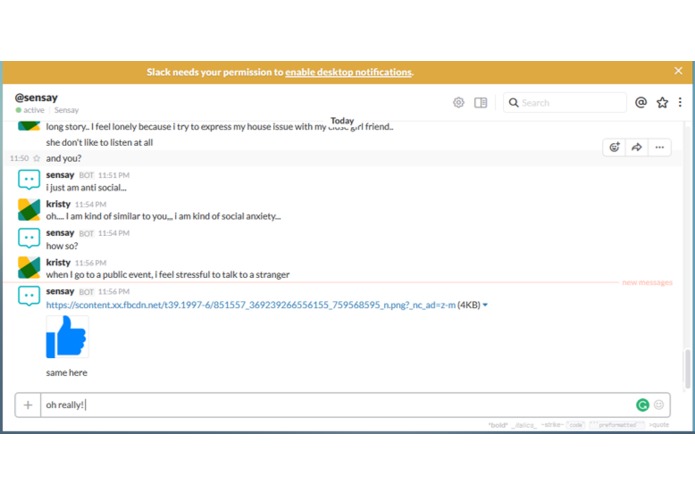
Task: Click the green Grammarly icon
Action: tap(642, 405)
